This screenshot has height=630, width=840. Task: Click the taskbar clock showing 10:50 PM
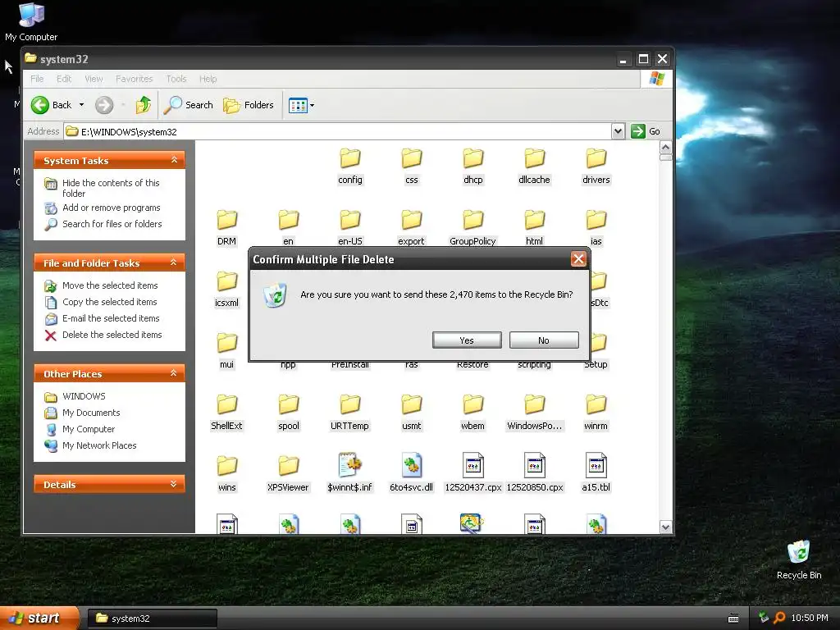(x=810, y=619)
